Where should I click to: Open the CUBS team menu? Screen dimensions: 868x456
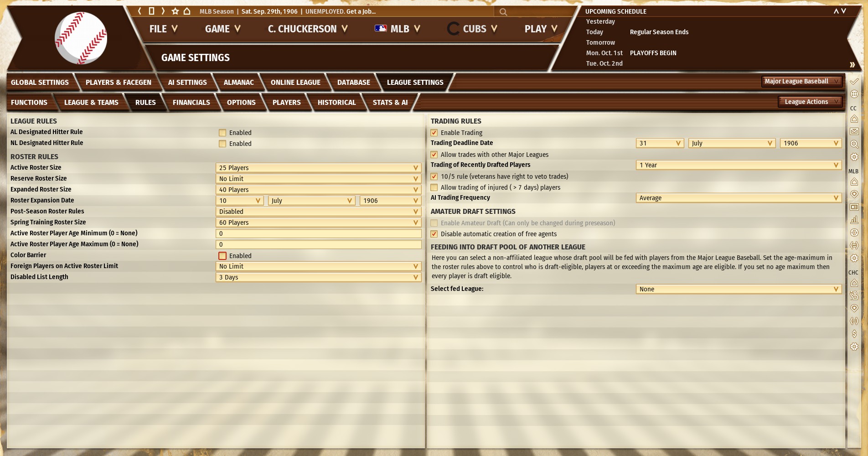click(472, 29)
